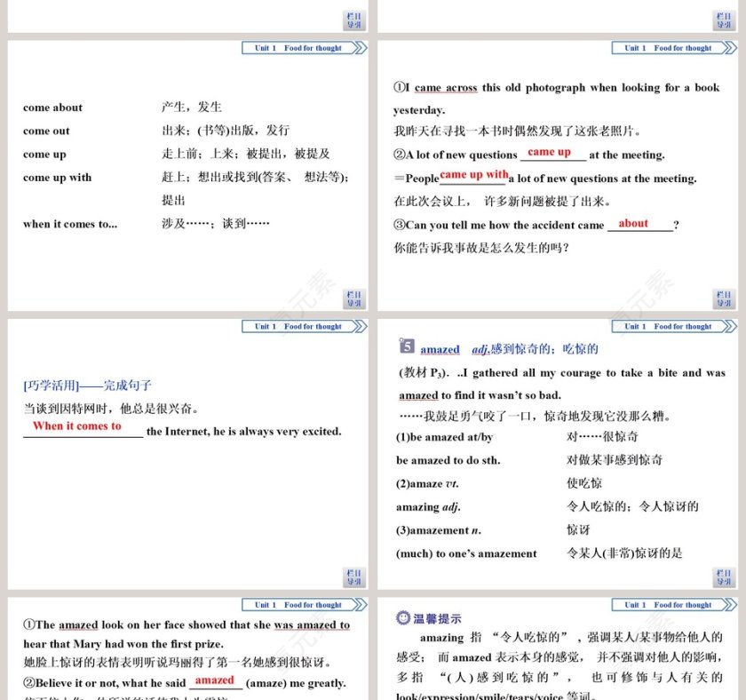Select the numbered badge 5 beside amazed

tap(407, 348)
